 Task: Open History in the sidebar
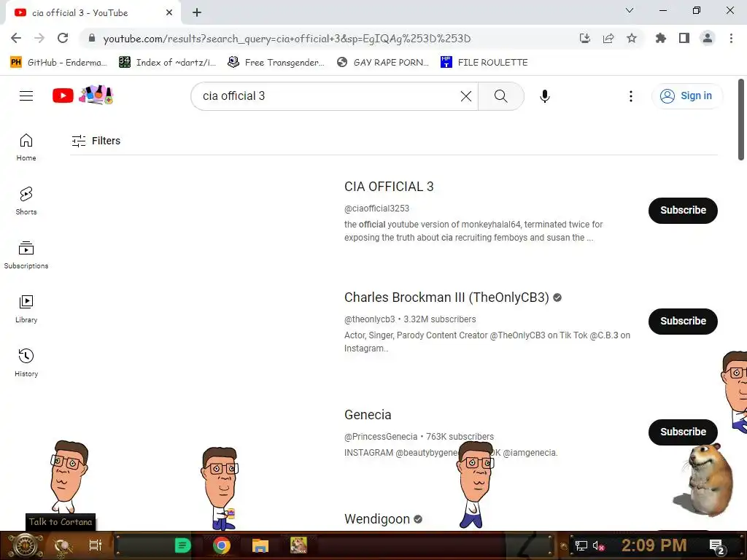click(26, 363)
